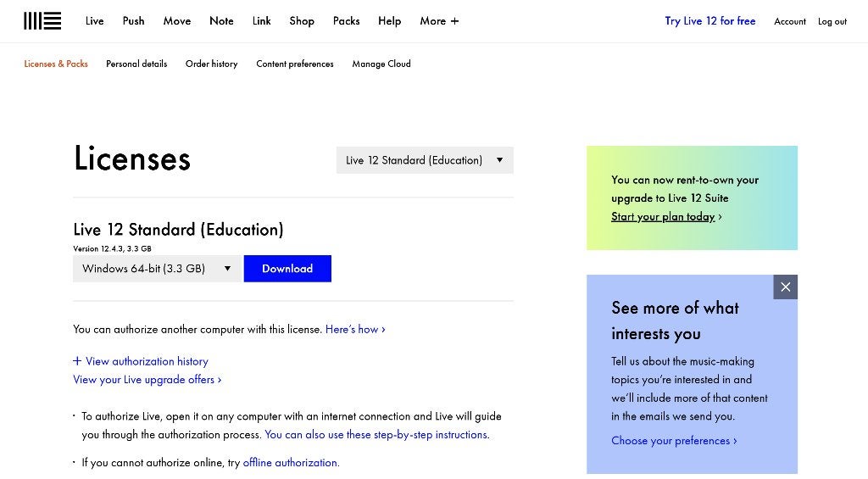This screenshot has width=868, height=479.
Task: Click Try Live 12 for free
Action: pos(710,21)
